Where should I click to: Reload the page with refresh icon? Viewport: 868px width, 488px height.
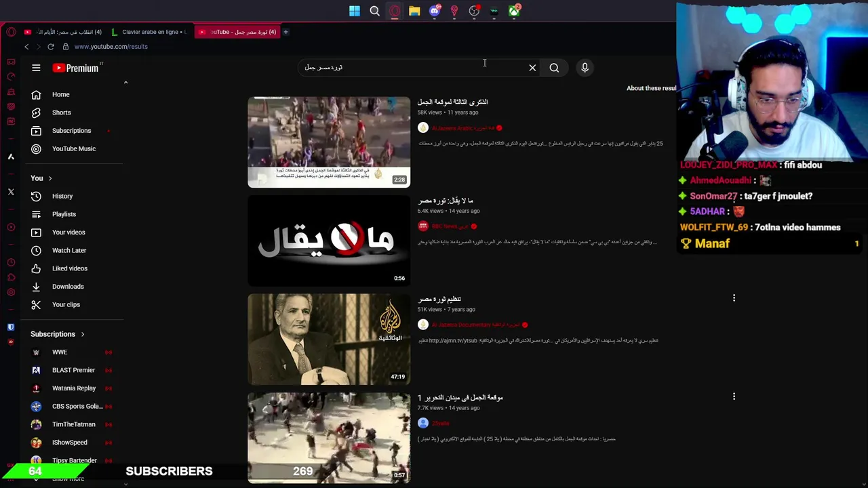pyautogui.click(x=51, y=47)
